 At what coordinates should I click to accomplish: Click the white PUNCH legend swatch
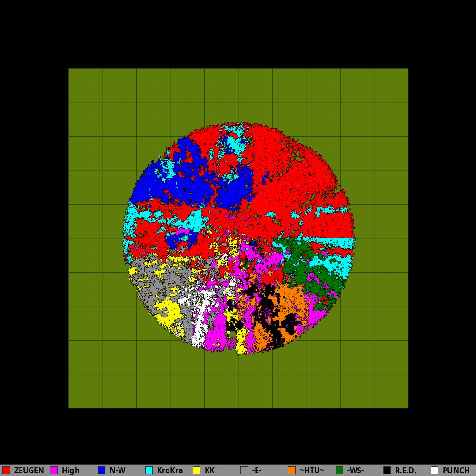435,470
